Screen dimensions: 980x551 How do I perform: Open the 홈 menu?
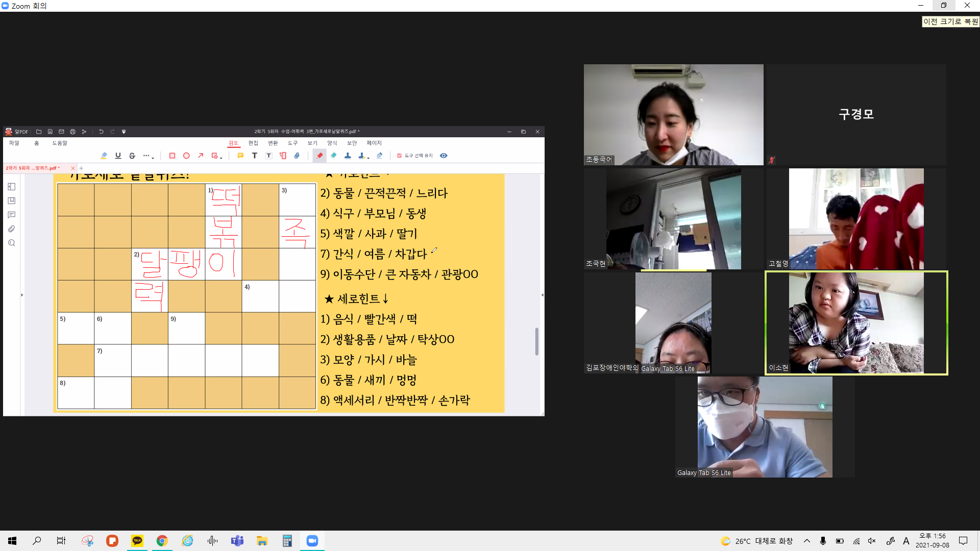[37, 143]
